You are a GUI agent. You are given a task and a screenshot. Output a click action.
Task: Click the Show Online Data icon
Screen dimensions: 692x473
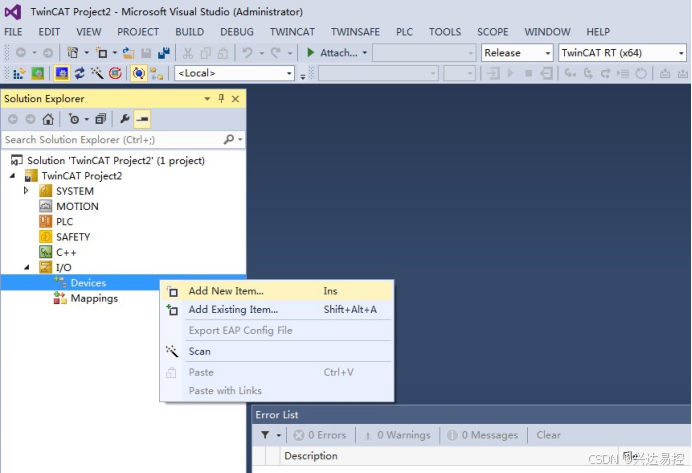pos(139,73)
